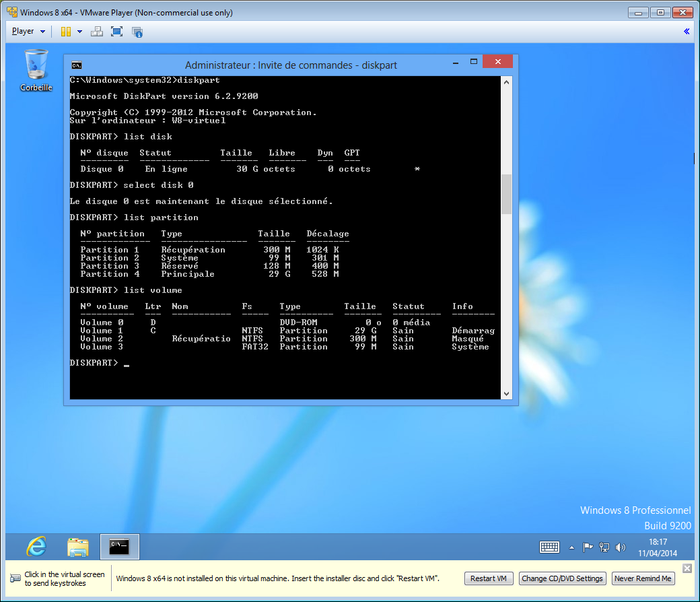This screenshot has width=700, height=602.
Task: Click the 'Principale' partition type text
Action: 188,274
